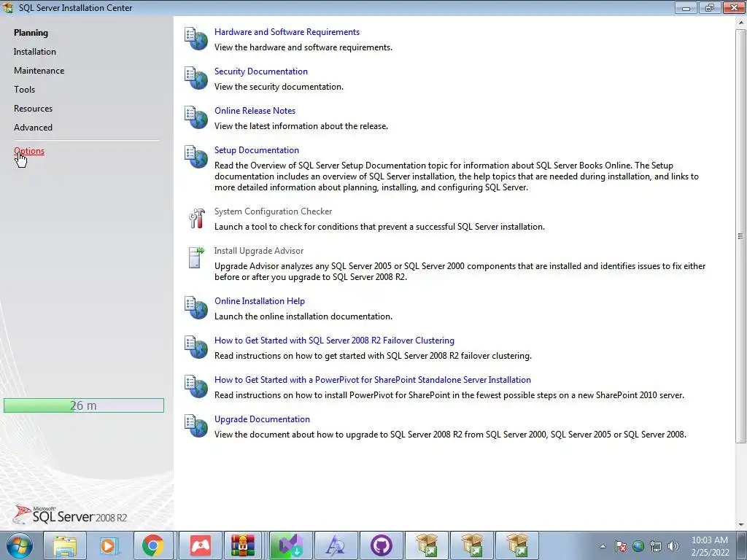Viewport: 747px width, 560px height.
Task: Click the Security Documentation globe icon
Action: [196, 78]
